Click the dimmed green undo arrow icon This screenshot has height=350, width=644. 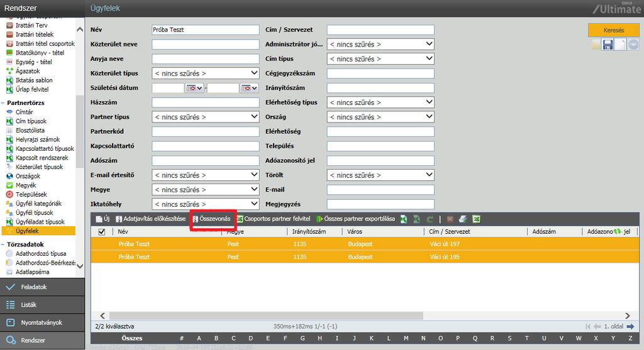coord(430,219)
